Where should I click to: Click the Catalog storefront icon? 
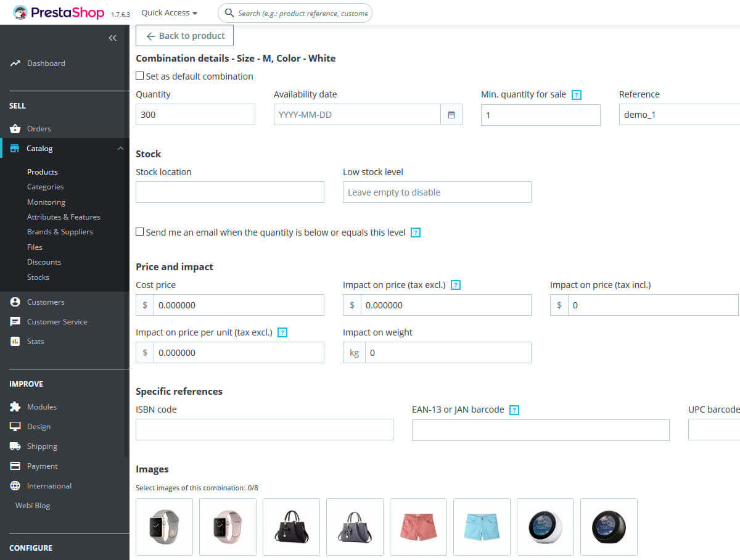15,148
